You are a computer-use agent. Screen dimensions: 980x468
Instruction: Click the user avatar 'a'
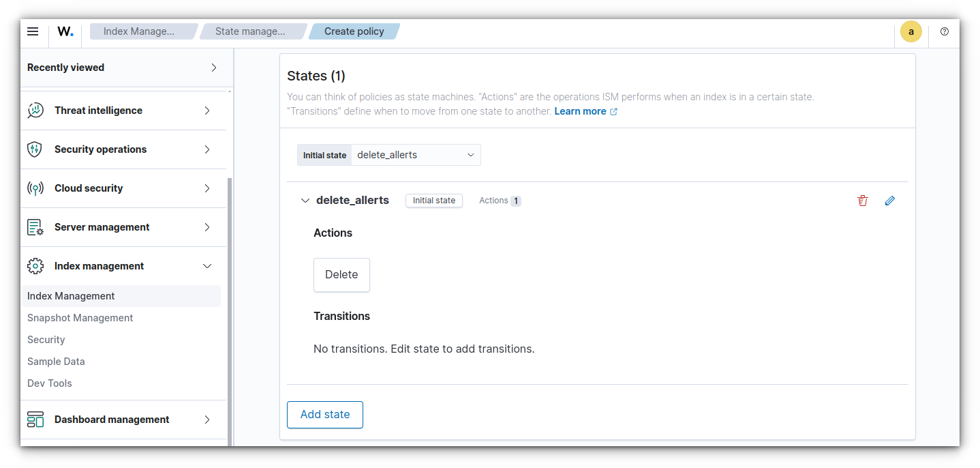pyautogui.click(x=911, y=31)
